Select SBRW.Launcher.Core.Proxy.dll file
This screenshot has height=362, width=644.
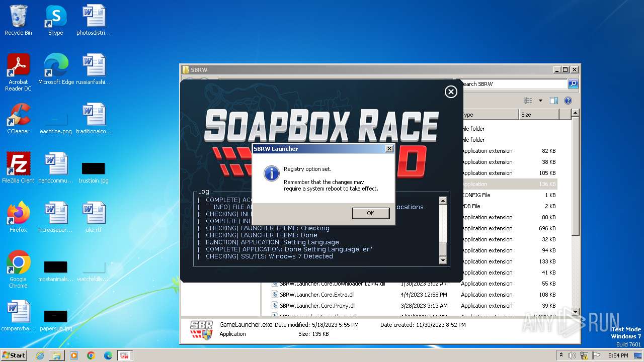[317, 306]
